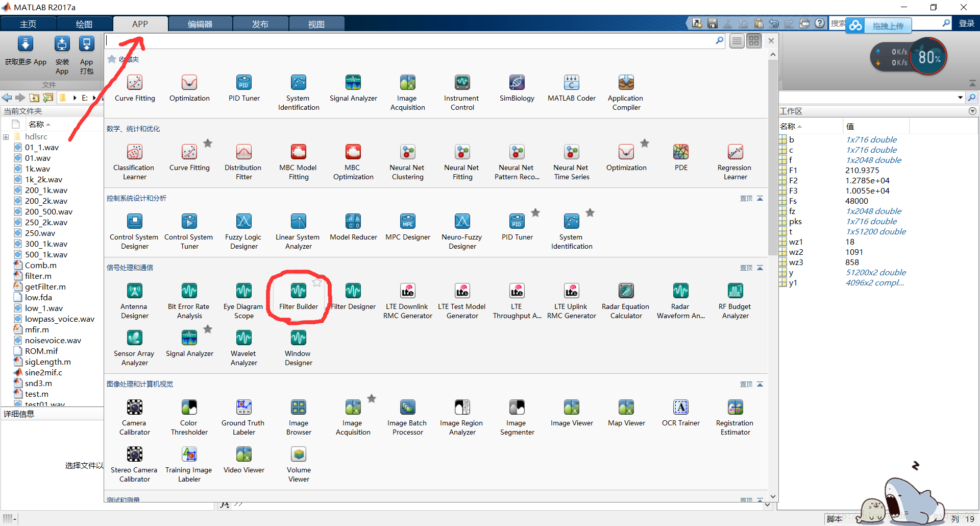Image resolution: width=980 pixels, height=526 pixels.
Task: Launch RF Budget Analyzer app
Action: (736, 301)
